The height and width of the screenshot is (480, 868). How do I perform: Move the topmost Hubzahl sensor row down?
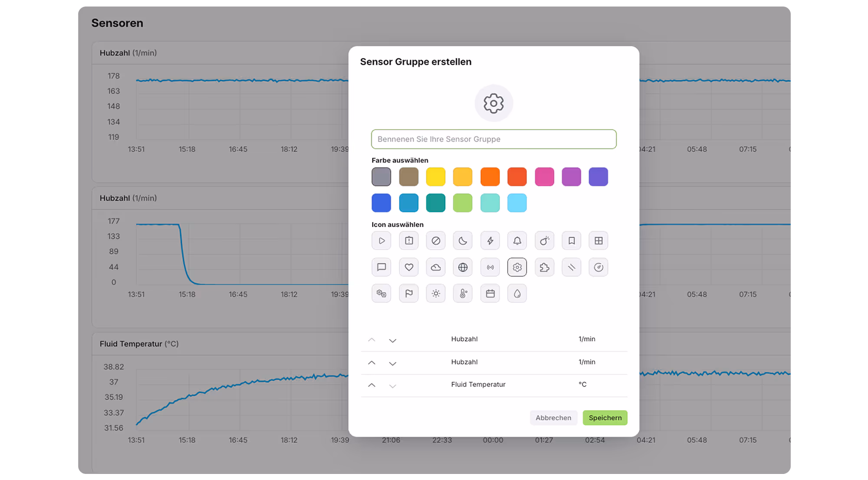click(392, 340)
